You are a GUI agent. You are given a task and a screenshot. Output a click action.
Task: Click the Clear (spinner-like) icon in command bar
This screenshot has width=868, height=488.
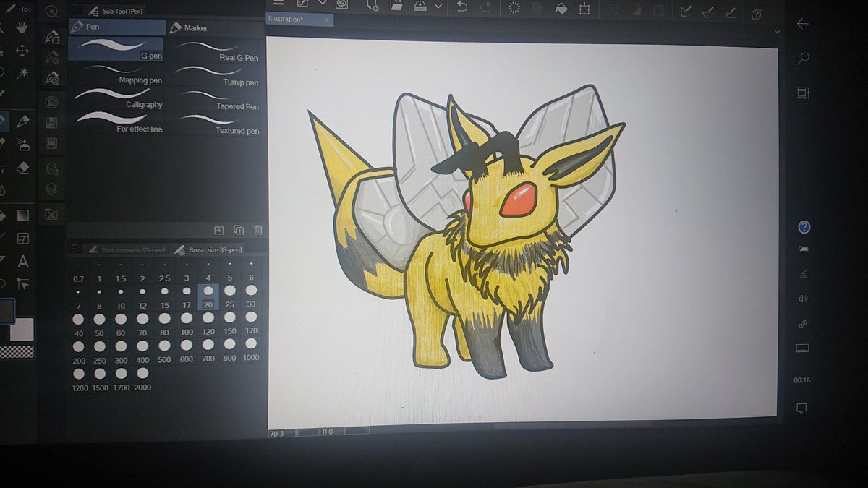pyautogui.click(x=515, y=7)
